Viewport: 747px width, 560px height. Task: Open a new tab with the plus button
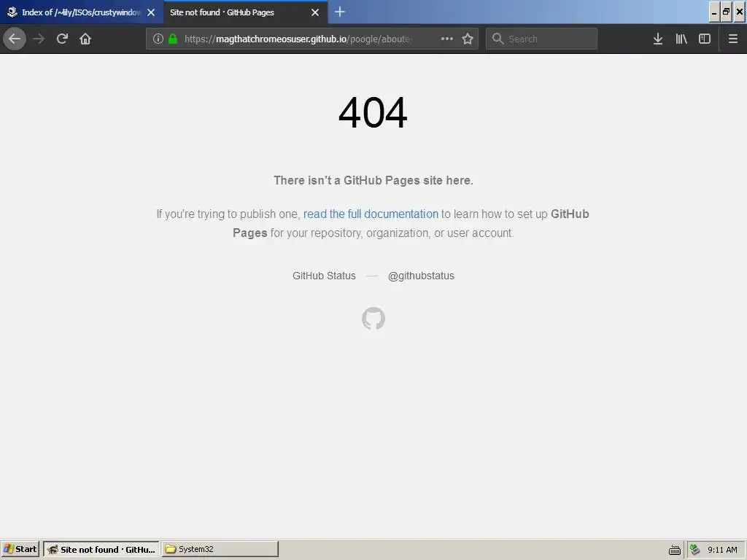tap(340, 12)
